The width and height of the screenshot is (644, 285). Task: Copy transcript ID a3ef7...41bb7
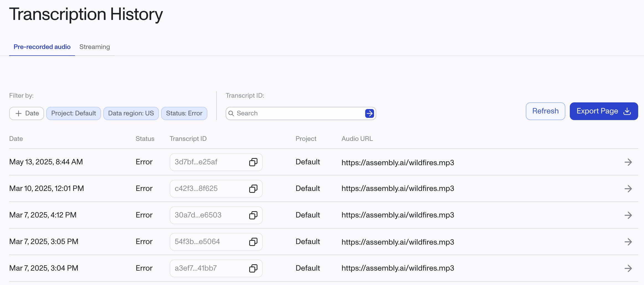[x=253, y=268]
